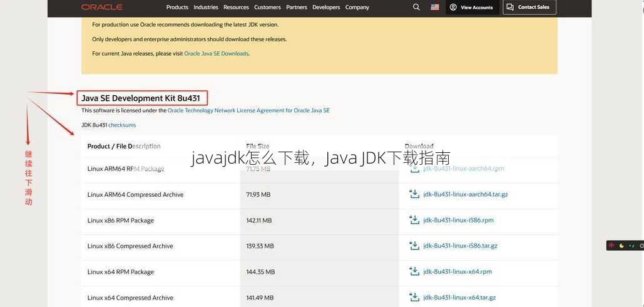Open the Partners menu
This screenshot has height=307, width=644.
(x=297, y=8)
